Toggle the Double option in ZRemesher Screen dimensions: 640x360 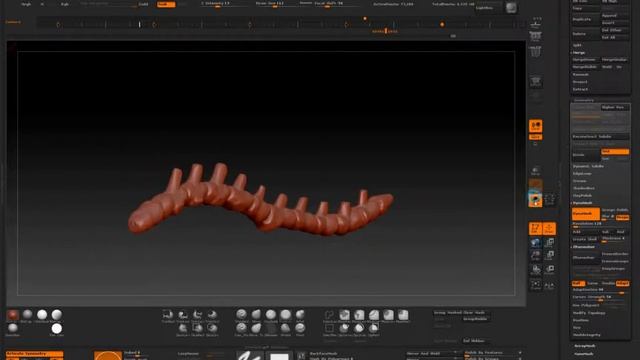(608, 283)
